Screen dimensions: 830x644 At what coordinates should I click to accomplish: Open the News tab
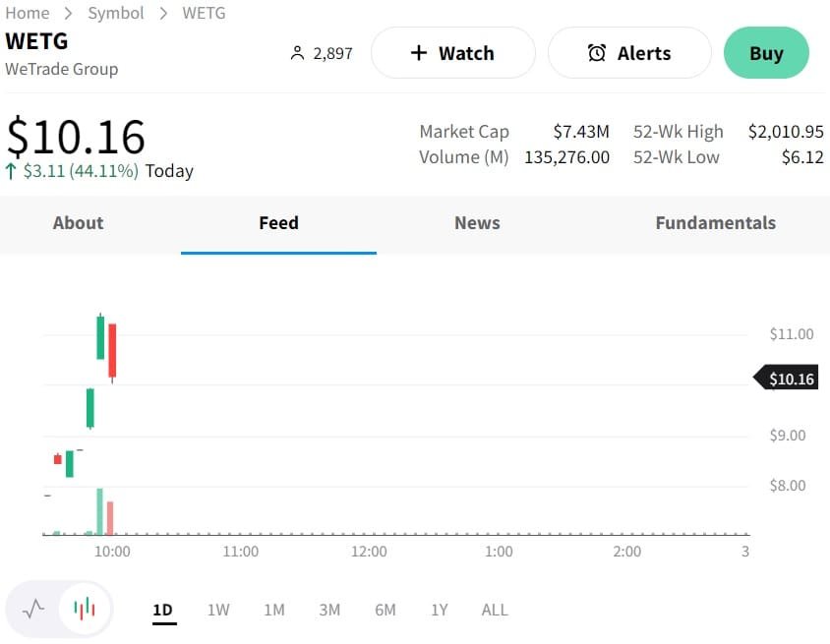477,223
